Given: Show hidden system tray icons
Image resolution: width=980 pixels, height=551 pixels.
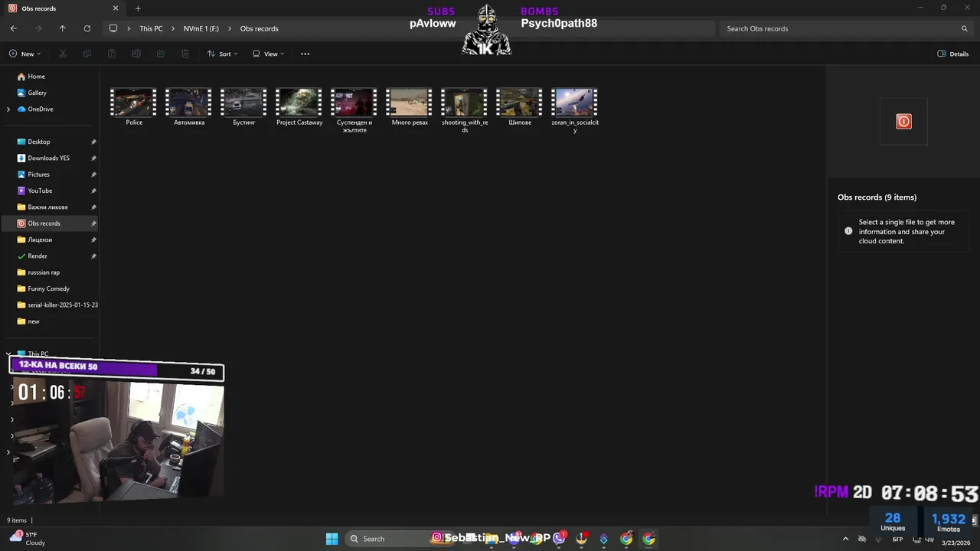Looking at the screenshot, I should click(845, 539).
